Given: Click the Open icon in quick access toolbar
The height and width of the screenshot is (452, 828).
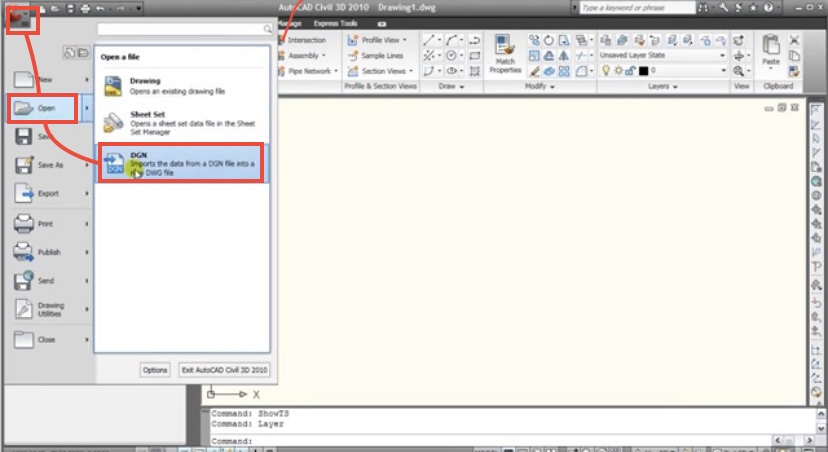Looking at the screenshot, I should pos(55,8).
